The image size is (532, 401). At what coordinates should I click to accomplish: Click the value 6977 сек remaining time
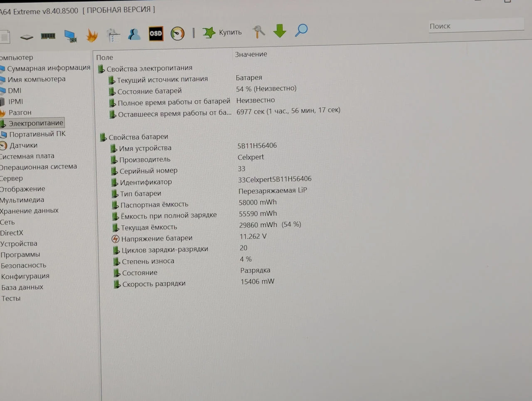click(288, 111)
